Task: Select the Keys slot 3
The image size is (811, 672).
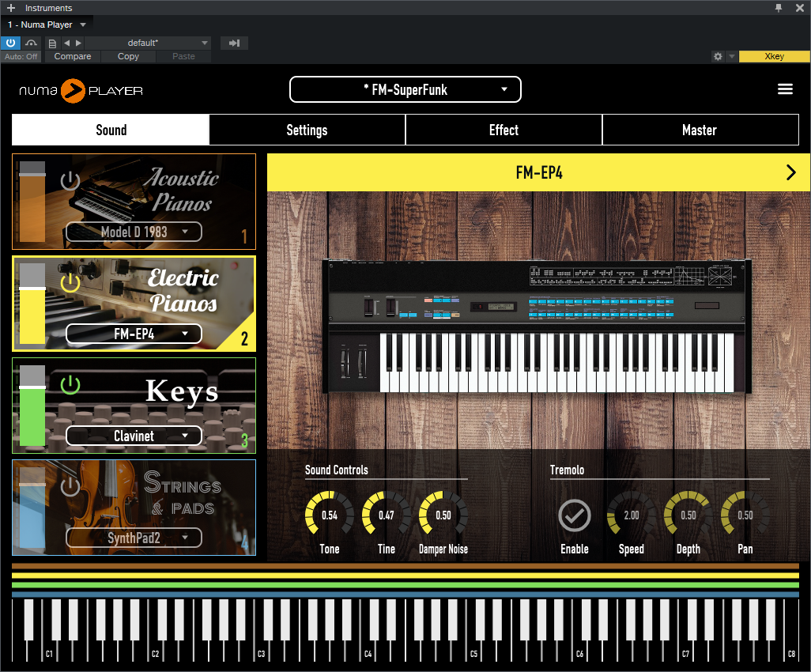Action: [x=134, y=406]
